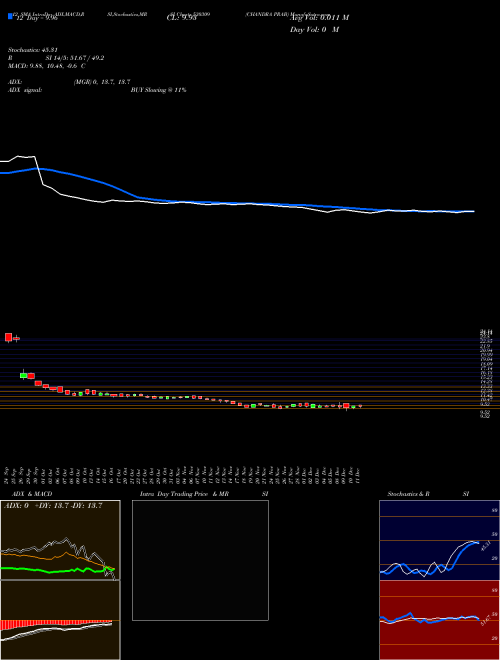Click the large red candlestick at the chart start

tap(8, 337)
